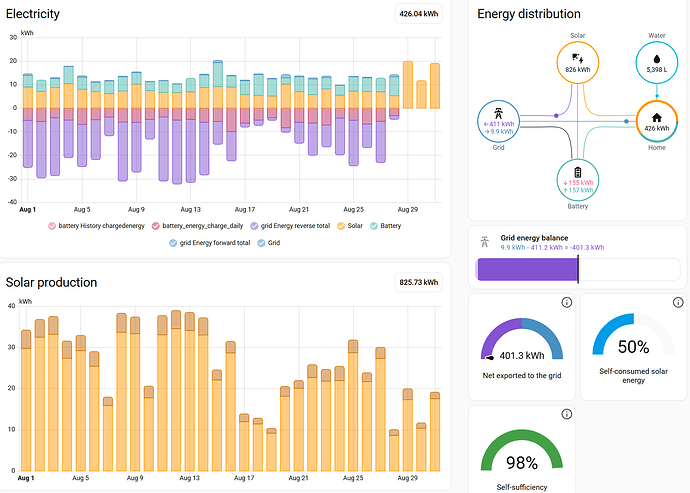Viewport: 690px width, 493px height.
Task: Click Aug 1 label on Solar production axis
Action: (x=26, y=478)
